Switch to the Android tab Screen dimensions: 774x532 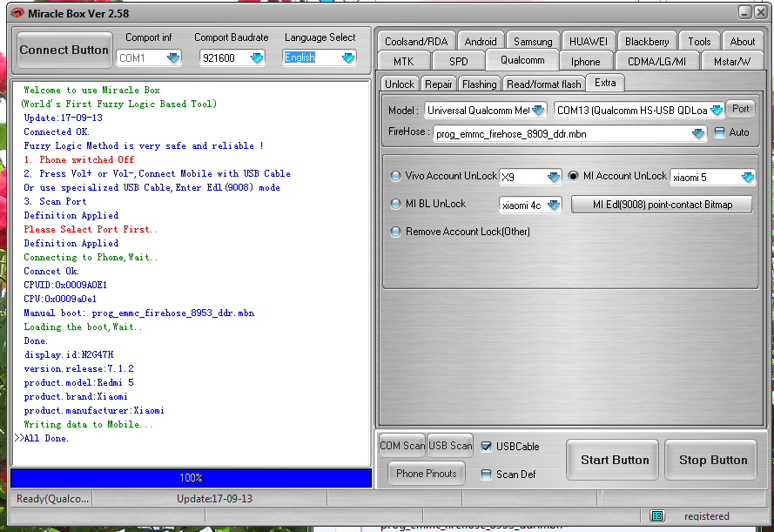pyautogui.click(x=481, y=42)
